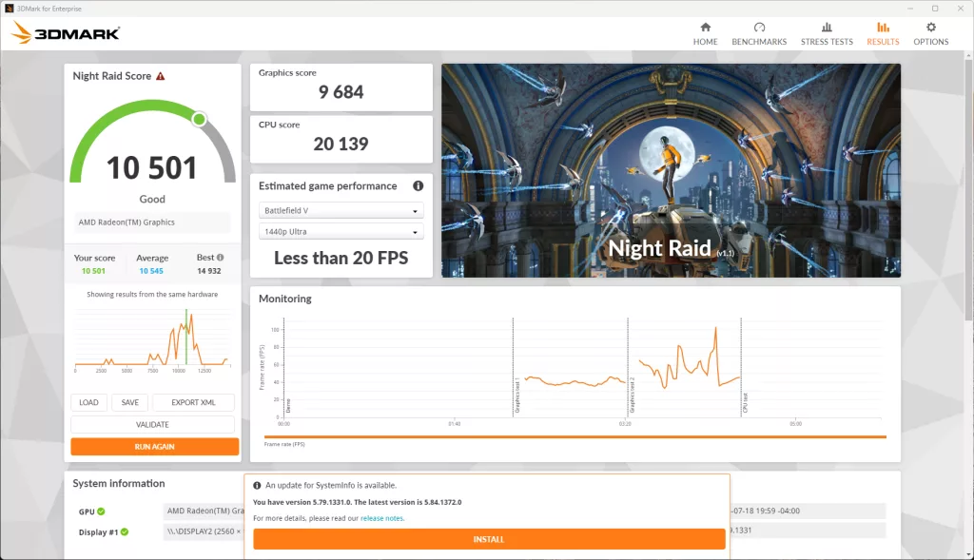Click the Frame rate (FPS) legend label
The image size is (974, 560).
tap(284, 445)
